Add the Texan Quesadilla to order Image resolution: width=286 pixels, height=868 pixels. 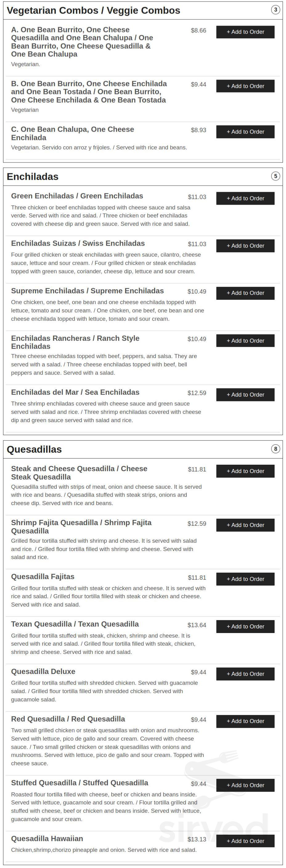245,626
